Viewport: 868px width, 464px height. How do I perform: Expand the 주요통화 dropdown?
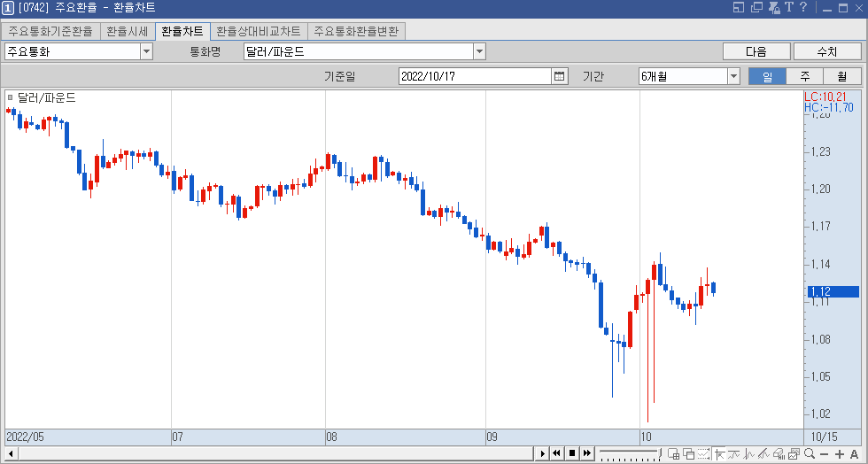146,51
